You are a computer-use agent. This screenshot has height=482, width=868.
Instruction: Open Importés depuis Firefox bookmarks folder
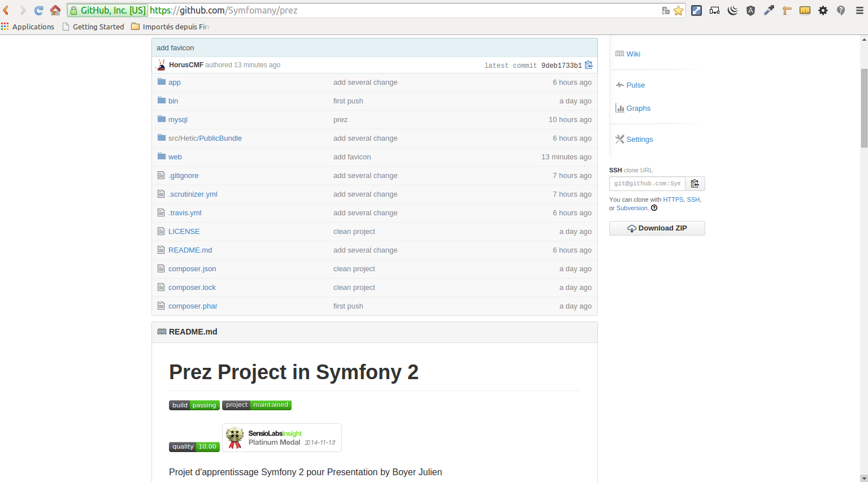170,27
